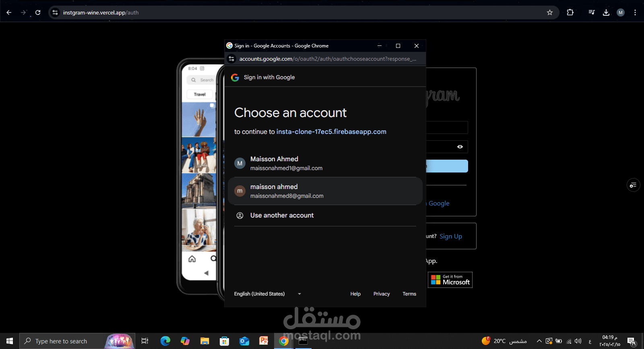Open Task View on the taskbar
This screenshot has width=644, height=349.
(x=145, y=341)
